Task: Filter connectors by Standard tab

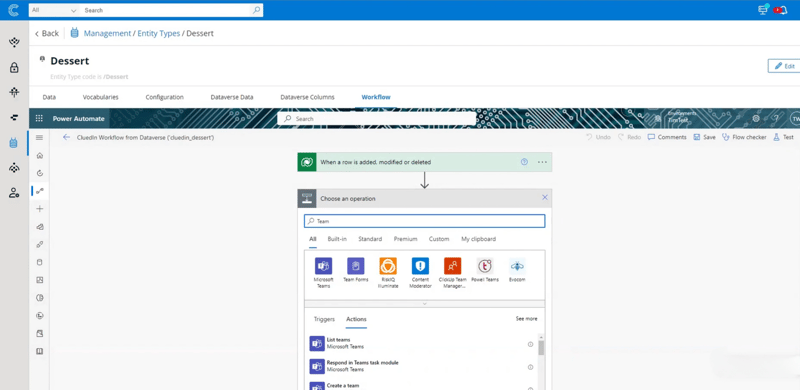Action: pyautogui.click(x=370, y=239)
